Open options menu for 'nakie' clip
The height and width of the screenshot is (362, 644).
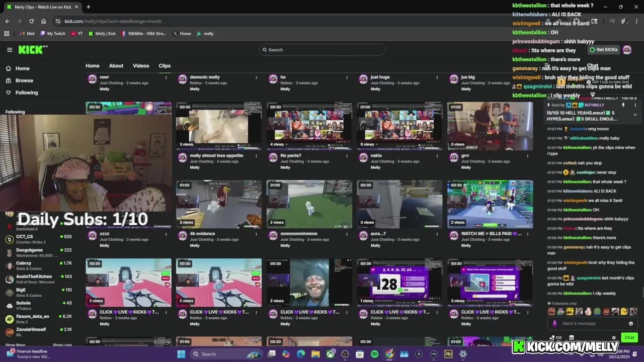[437, 156]
